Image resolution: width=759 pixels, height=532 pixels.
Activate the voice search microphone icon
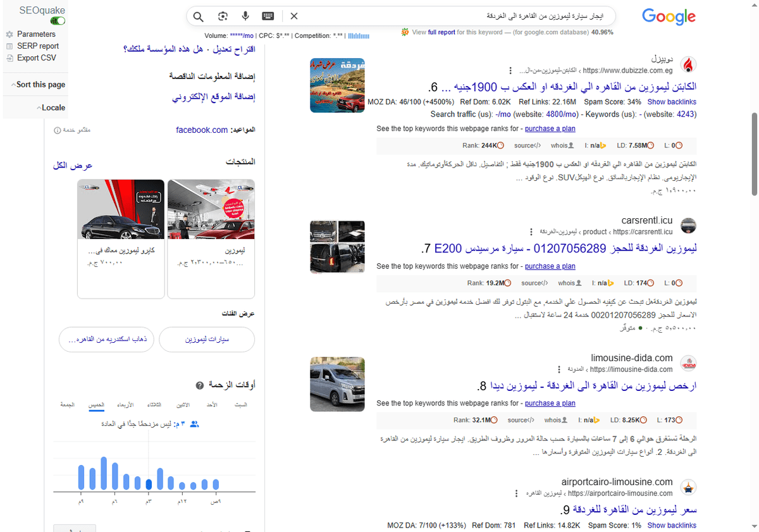tap(245, 16)
